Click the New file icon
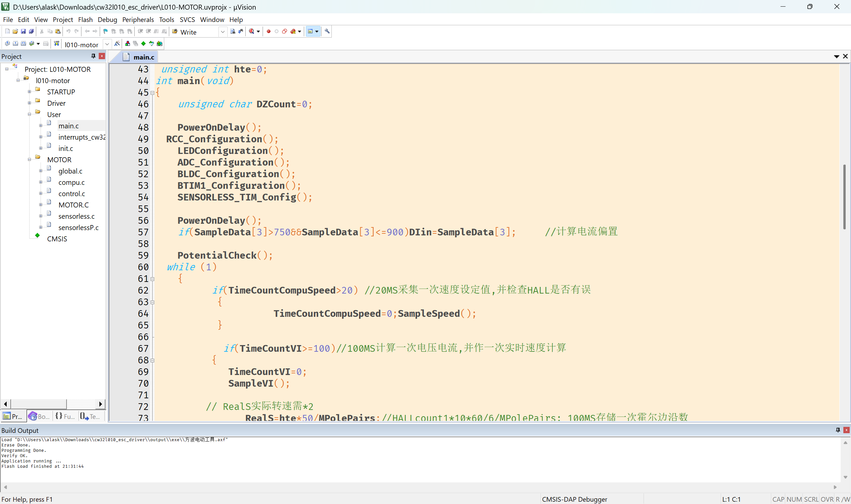The image size is (851, 504). 7,31
